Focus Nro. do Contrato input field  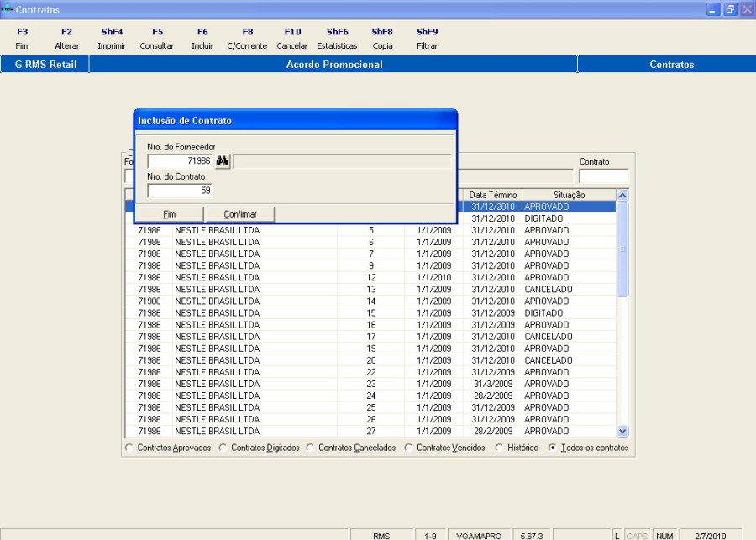(180, 191)
